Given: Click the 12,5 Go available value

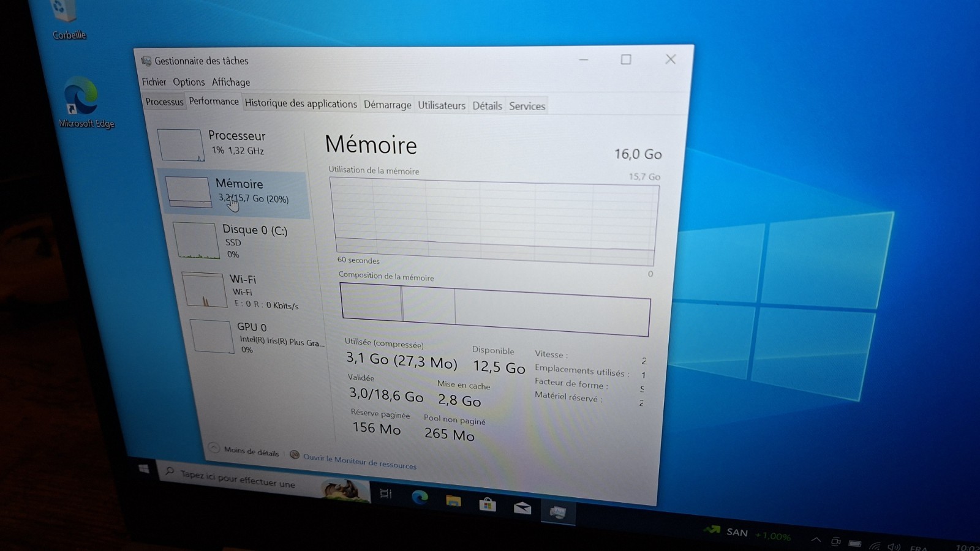Looking at the screenshot, I should click(499, 367).
